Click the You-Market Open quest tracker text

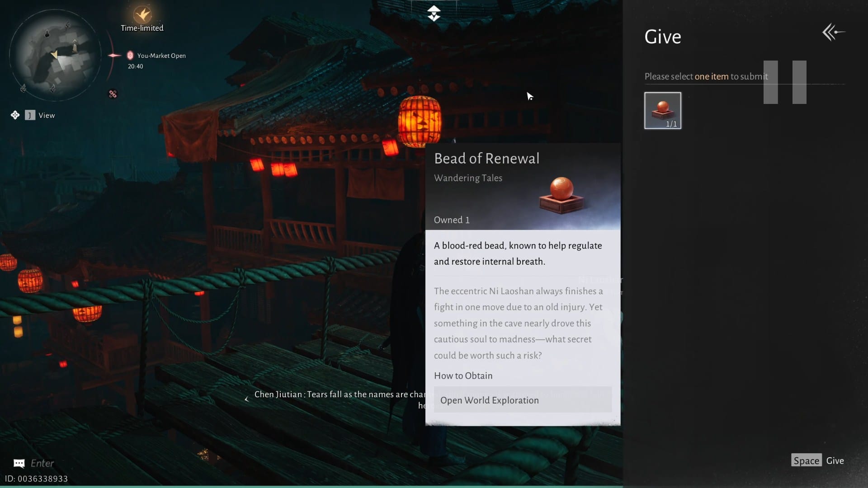click(161, 56)
